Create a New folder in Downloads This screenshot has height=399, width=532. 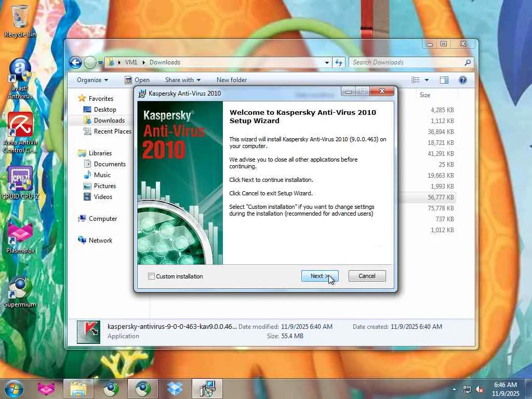click(x=232, y=80)
